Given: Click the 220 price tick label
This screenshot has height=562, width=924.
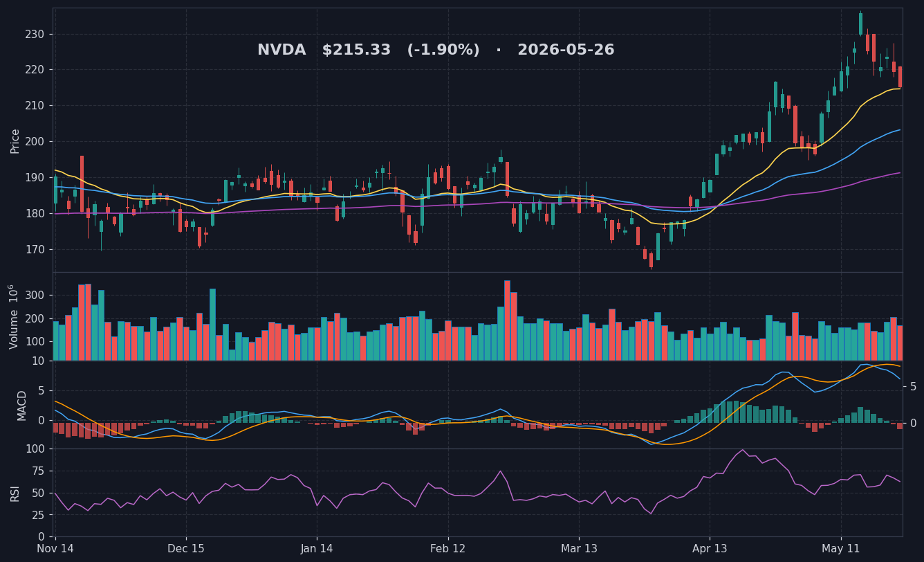Looking at the screenshot, I should coord(35,70).
